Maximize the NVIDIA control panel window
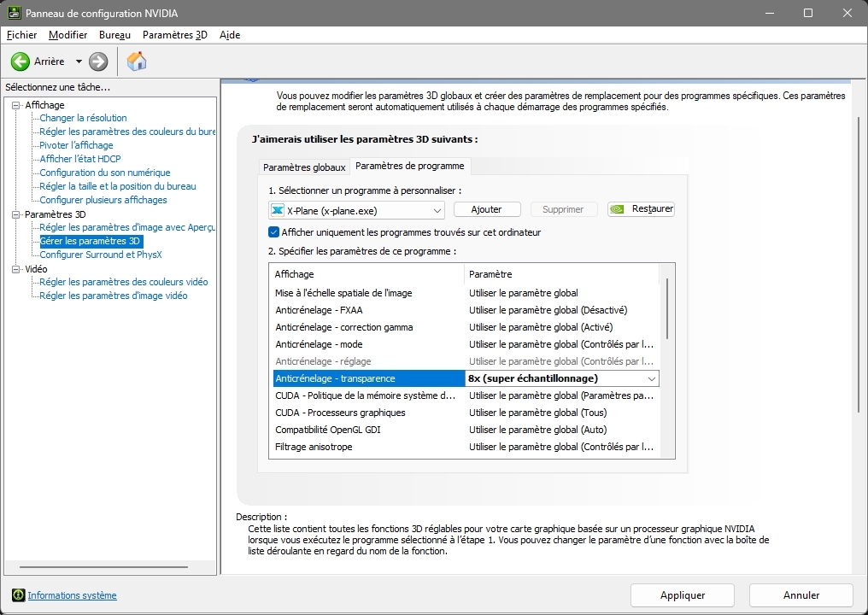 pos(808,13)
